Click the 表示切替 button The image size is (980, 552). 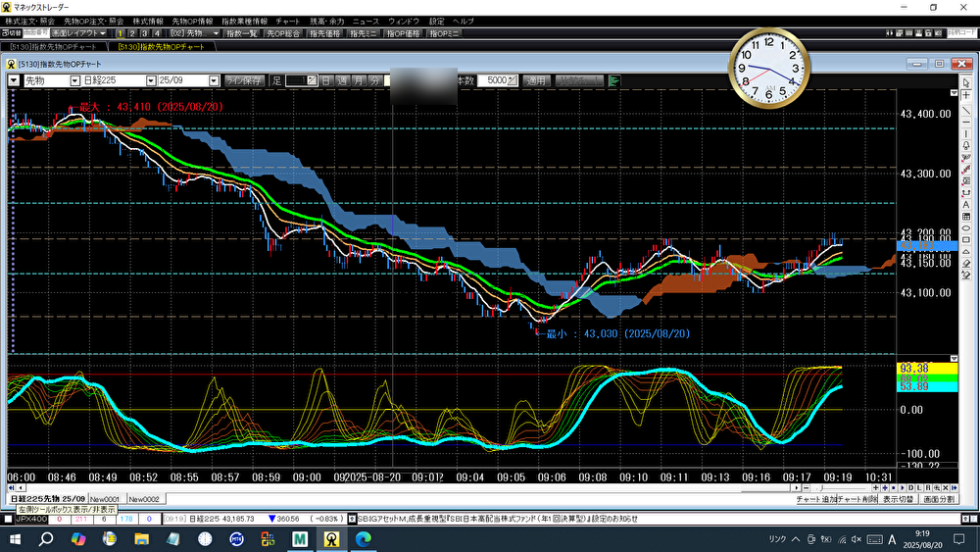pos(898,499)
